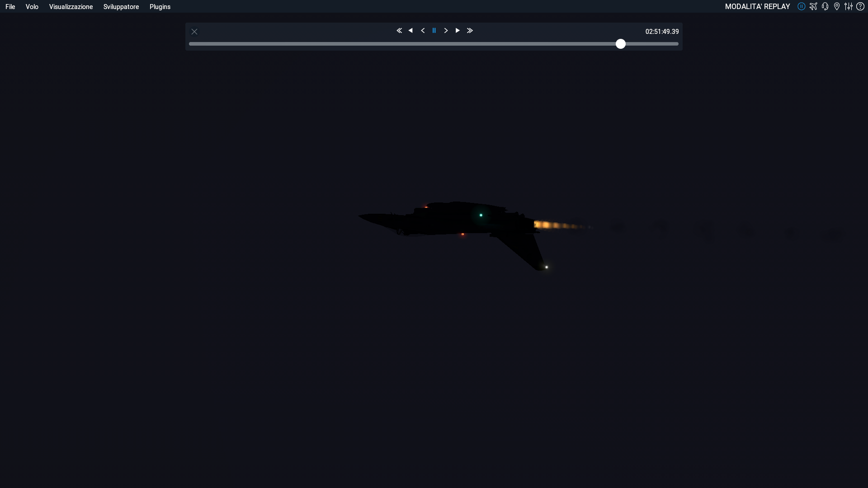The image size is (868, 488).
Task: Open the flight configuration airplane icon
Action: coord(813,6)
